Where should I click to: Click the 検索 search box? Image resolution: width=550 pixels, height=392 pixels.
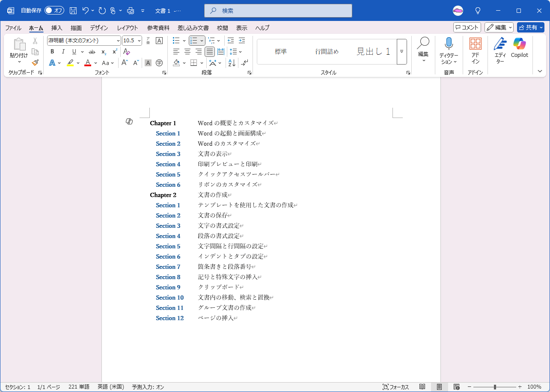point(278,11)
